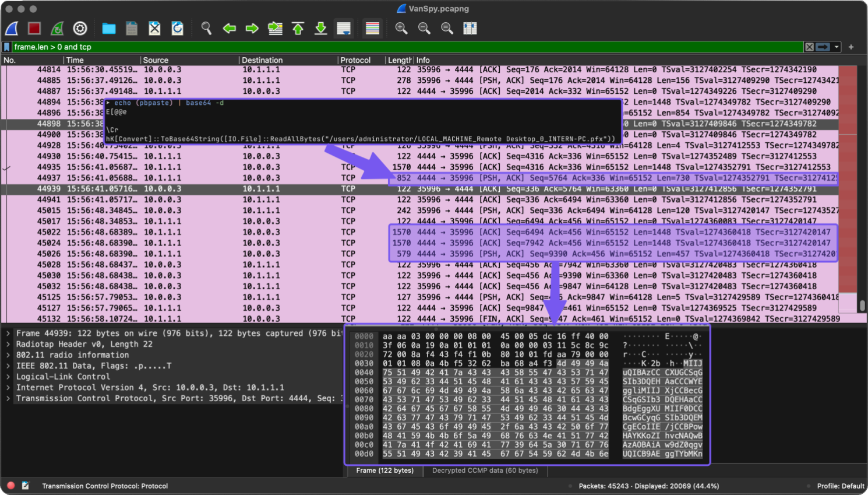Apply display filter arrow button
Viewport: 868px width, 495px height.
[x=823, y=47]
